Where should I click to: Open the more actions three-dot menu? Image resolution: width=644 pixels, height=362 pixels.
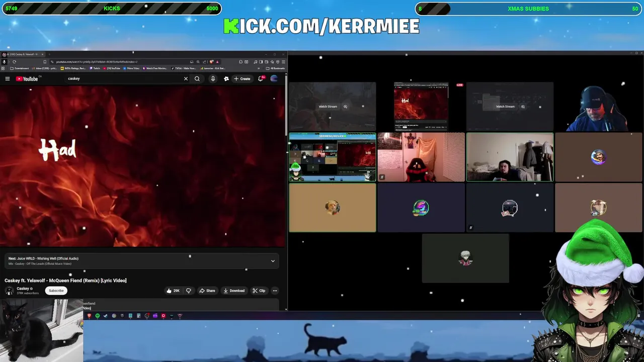click(275, 291)
